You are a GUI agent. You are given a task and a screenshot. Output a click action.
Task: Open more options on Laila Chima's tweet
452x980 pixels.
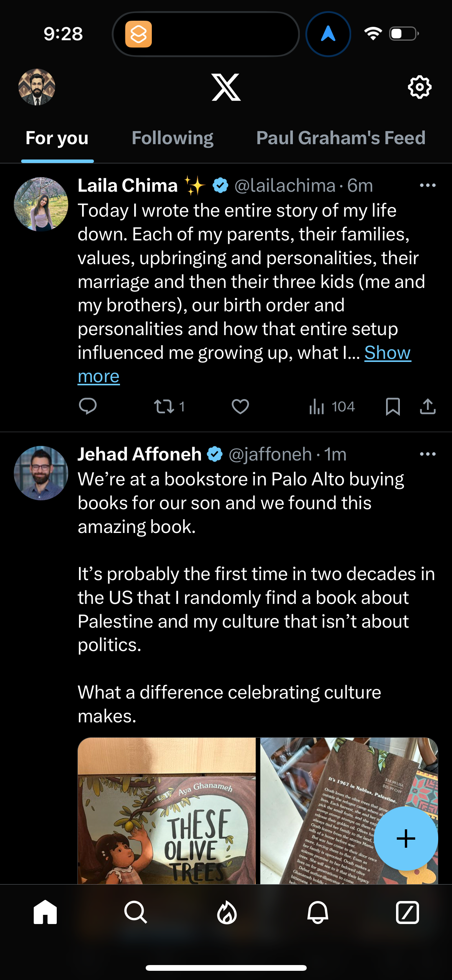tap(427, 185)
